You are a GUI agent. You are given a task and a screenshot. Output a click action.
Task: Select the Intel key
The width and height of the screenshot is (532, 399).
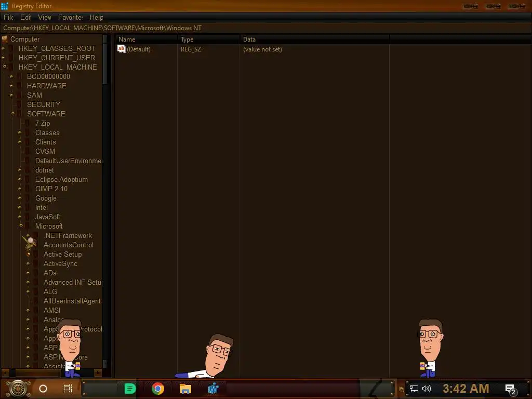(42, 207)
